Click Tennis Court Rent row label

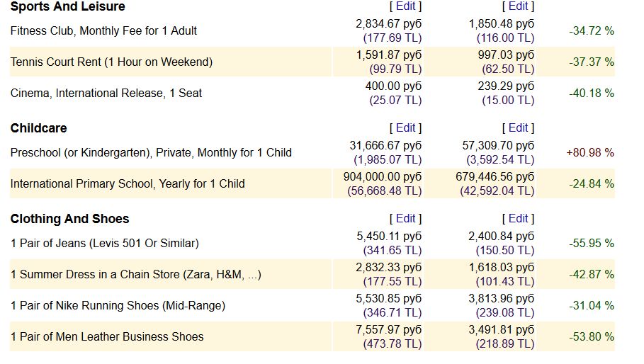click(111, 62)
